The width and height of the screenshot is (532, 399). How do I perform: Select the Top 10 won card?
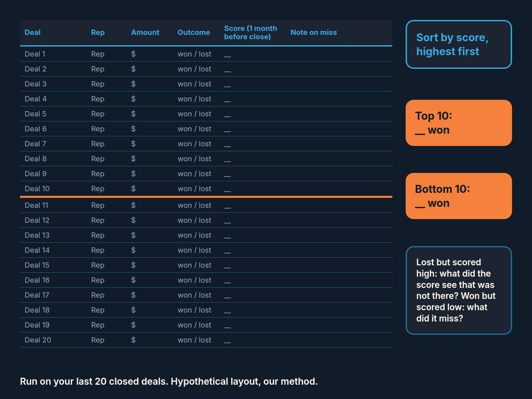pos(459,123)
